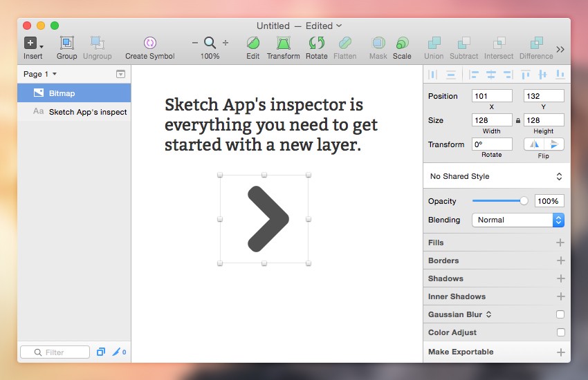Select the Scale tool icon
The height and width of the screenshot is (380, 588).
point(402,44)
